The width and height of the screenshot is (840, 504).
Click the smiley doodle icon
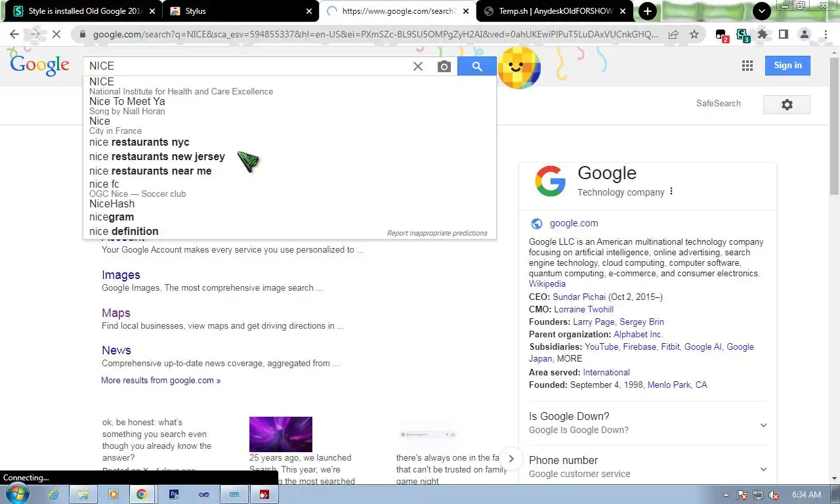[519, 67]
